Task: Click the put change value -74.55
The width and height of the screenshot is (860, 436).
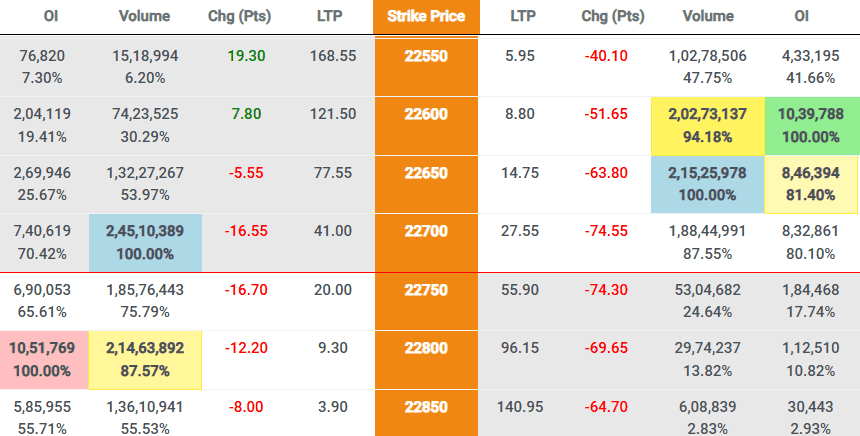Action: tap(606, 231)
